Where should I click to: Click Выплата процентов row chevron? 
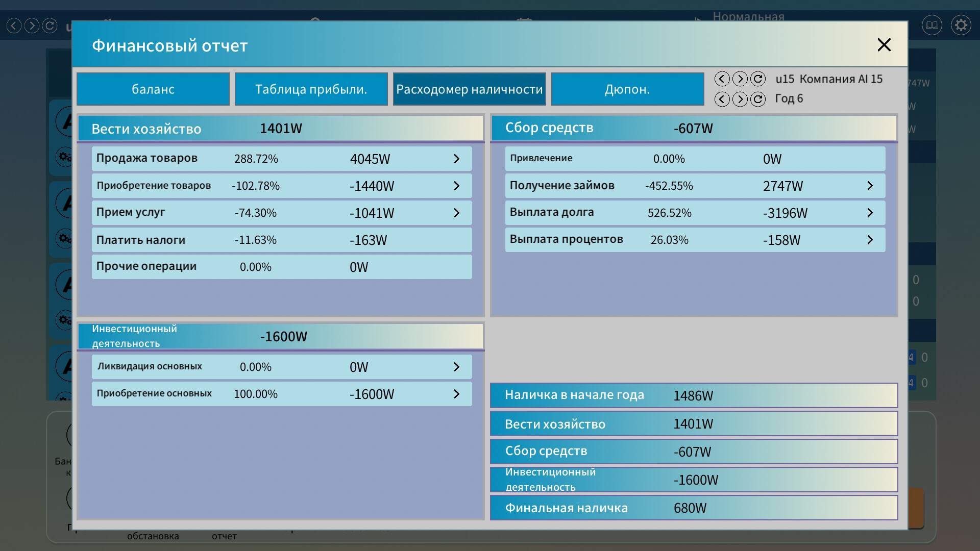870,240
